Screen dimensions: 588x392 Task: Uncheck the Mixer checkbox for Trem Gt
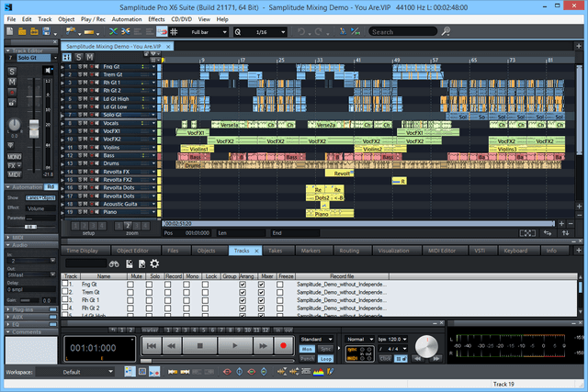(262, 292)
